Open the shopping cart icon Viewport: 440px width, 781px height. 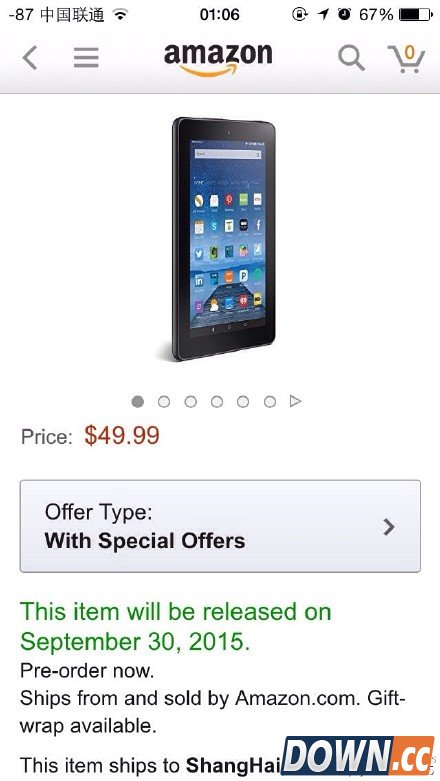pos(406,58)
